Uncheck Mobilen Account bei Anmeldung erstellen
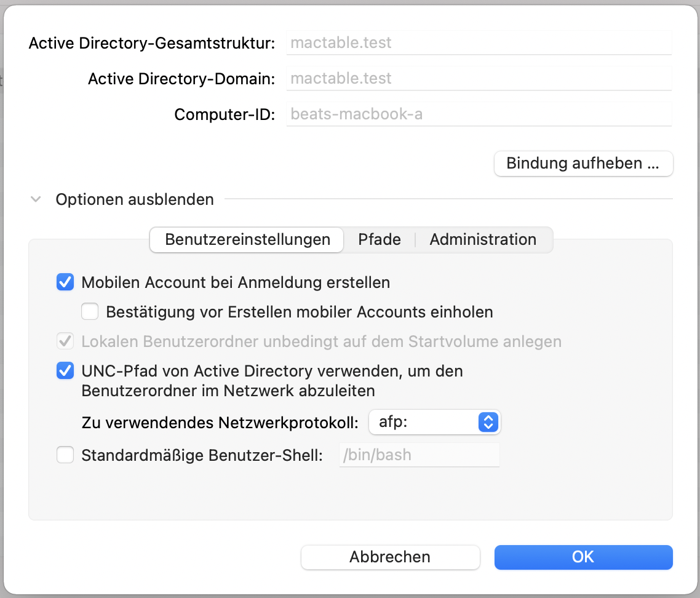This screenshot has height=598, width=700. click(x=65, y=282)
